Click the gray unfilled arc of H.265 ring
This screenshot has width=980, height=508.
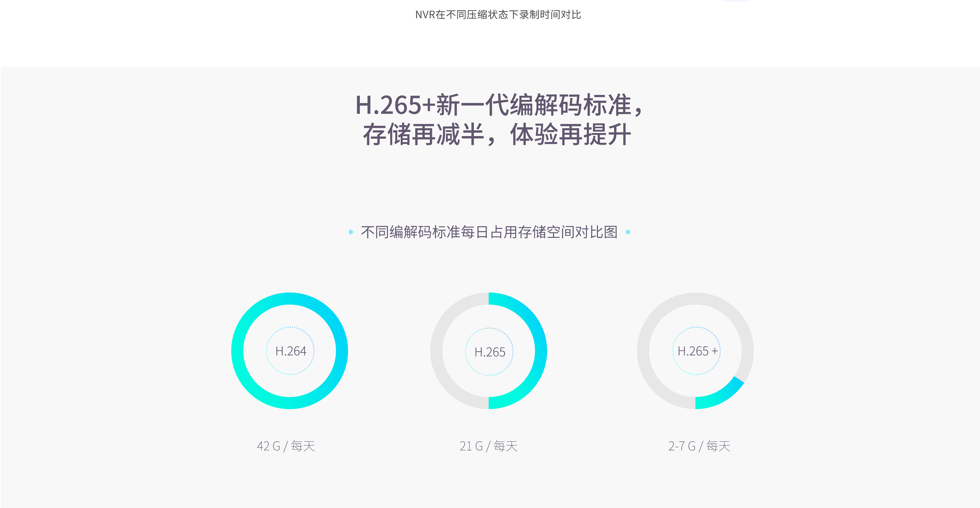tap(436, 351)
